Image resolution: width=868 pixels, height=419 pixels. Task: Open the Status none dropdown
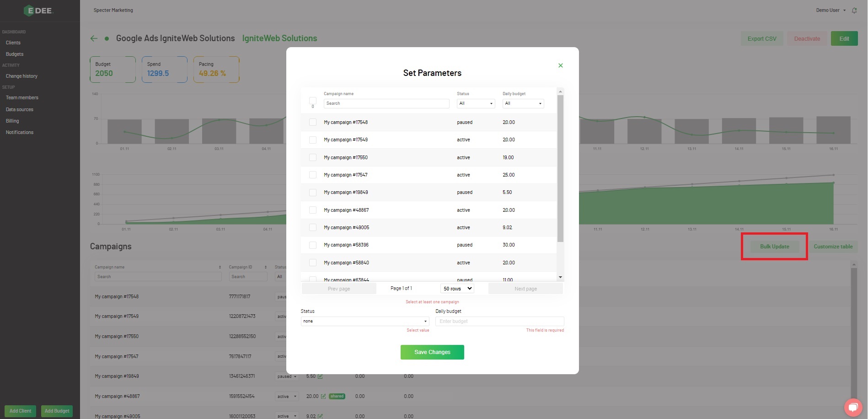(x=364, y=321)
